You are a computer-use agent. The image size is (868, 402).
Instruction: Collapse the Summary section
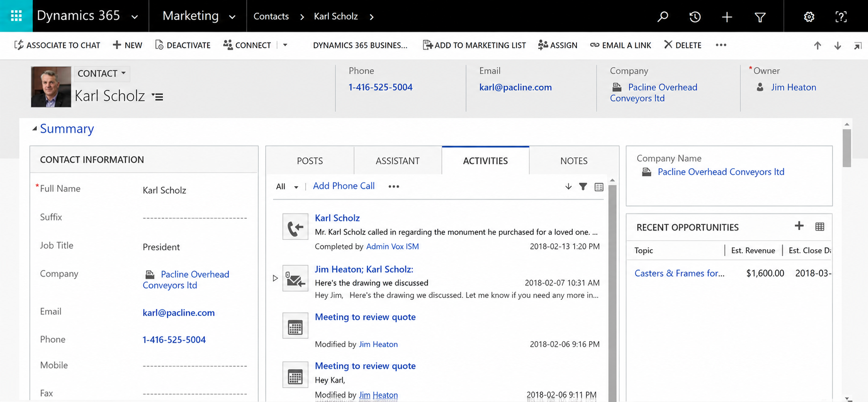34,129
